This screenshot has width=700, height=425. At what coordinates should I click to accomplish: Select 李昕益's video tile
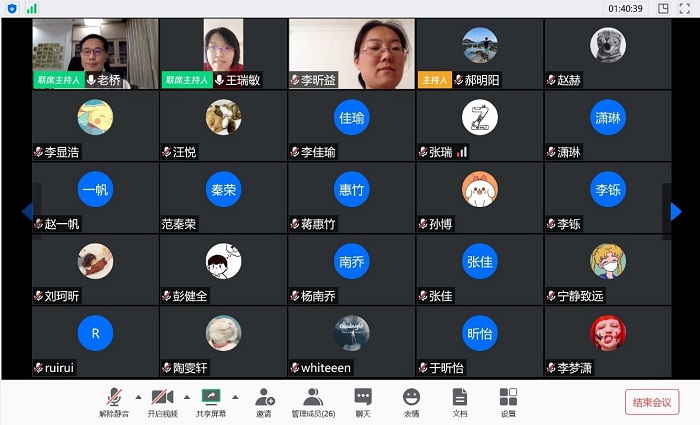350,53
